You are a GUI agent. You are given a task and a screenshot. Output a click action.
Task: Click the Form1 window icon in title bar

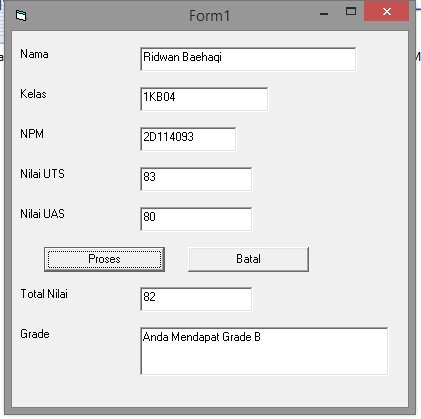point(21,16)
